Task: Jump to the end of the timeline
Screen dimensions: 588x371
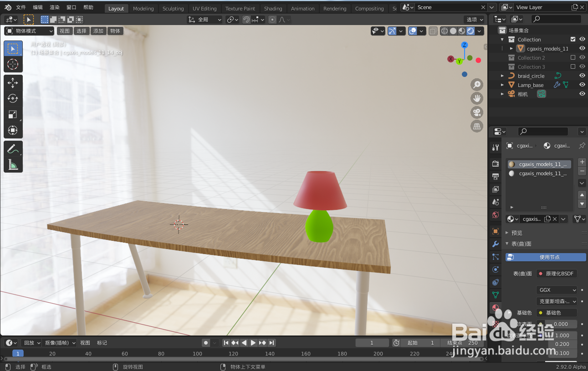Action: pos(272,343)
